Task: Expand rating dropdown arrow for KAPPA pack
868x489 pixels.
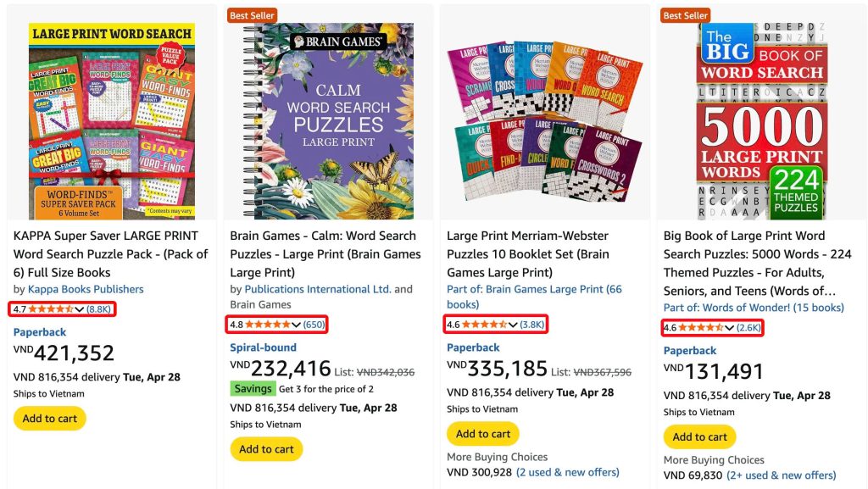Action: tap(80, 309)
